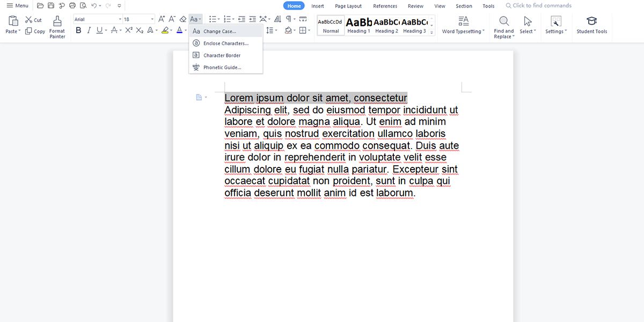Toggle italic formatting

point(89,30)
